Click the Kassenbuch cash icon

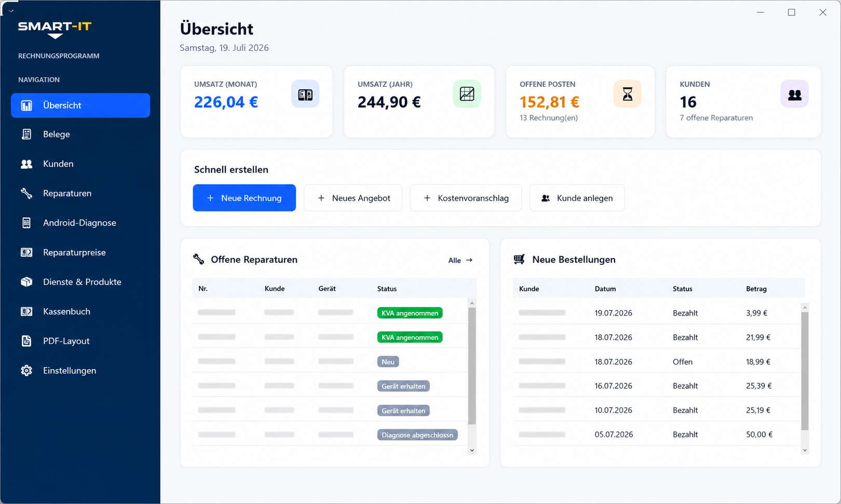click(x=26, y=311)
